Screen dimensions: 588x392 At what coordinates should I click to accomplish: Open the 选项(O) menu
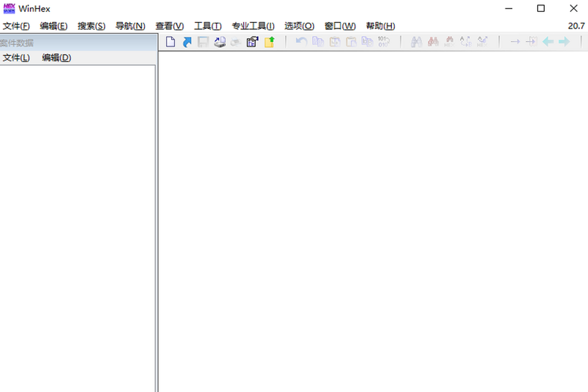(x=299, y=26)
